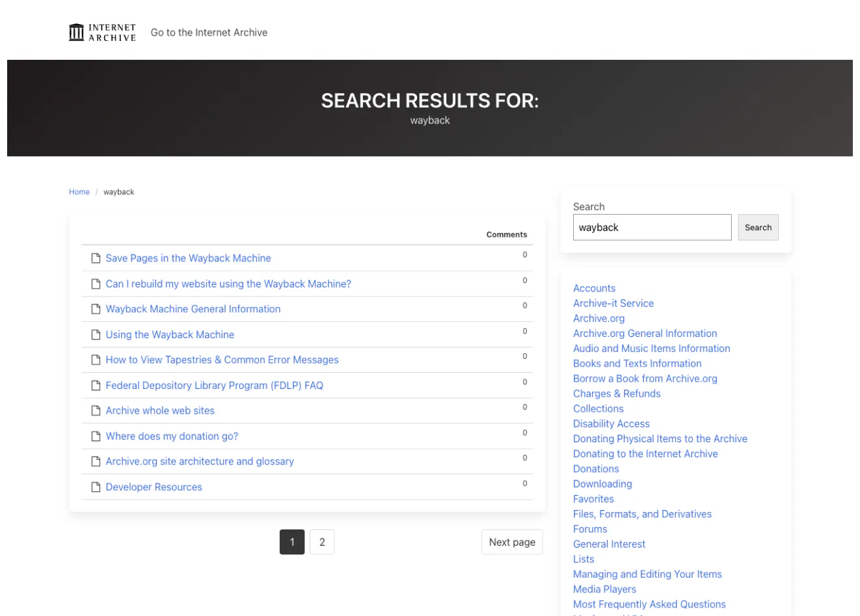
Task: Click document icon beside Using the Wayback Machine
Action: pos(96,334)
